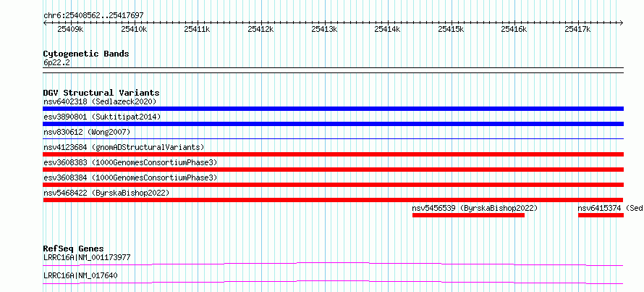Click the 25415k ruler tick label
644x292 pixels.
point(452,29)
